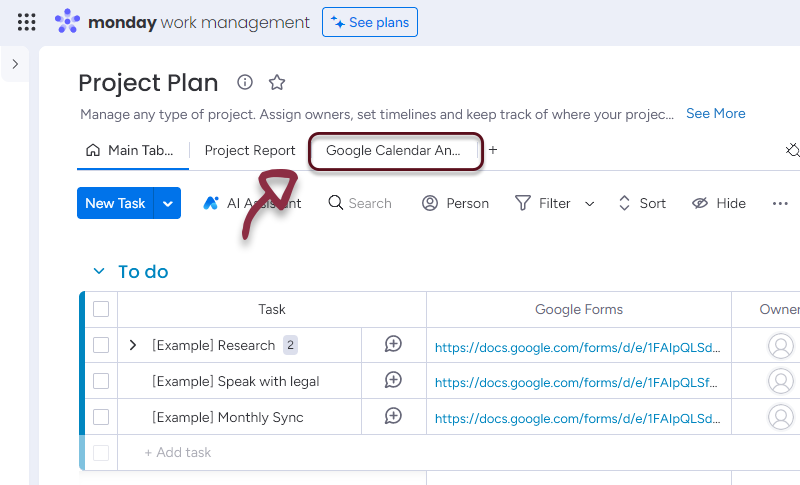Open the apps grid switcher

pos(27,22)
